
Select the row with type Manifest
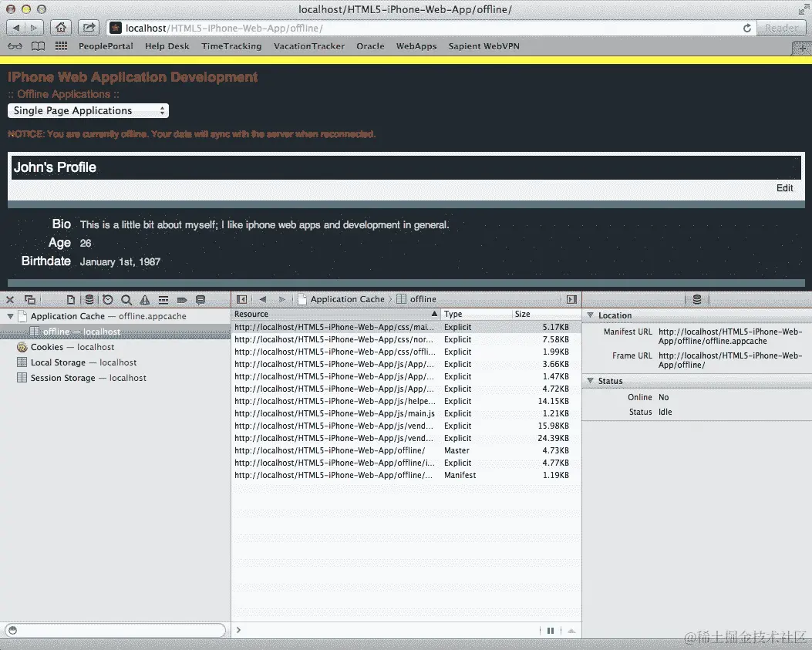coord(406,475)
